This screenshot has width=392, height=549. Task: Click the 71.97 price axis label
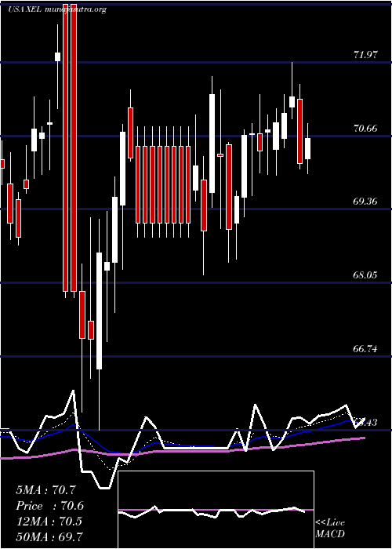(365, 55)
